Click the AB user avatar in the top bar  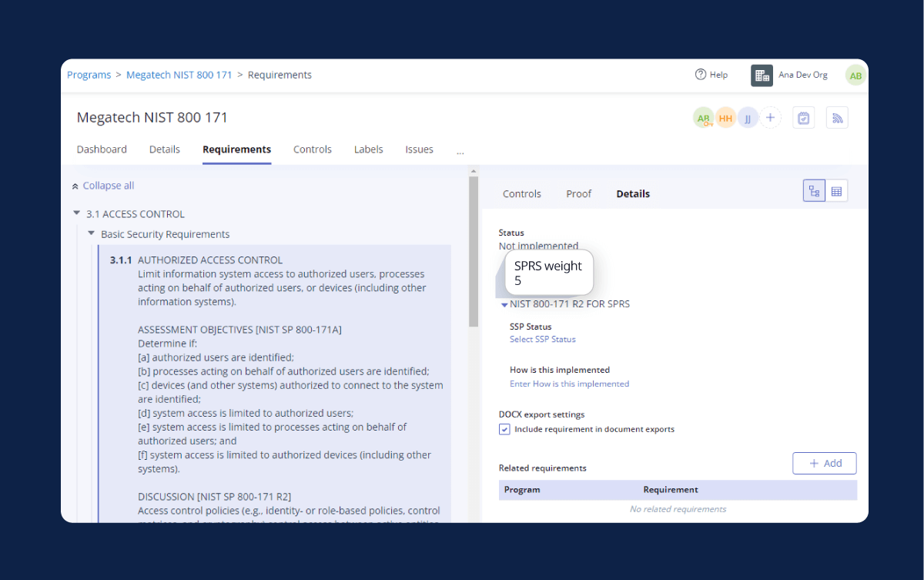coord(855,75)
